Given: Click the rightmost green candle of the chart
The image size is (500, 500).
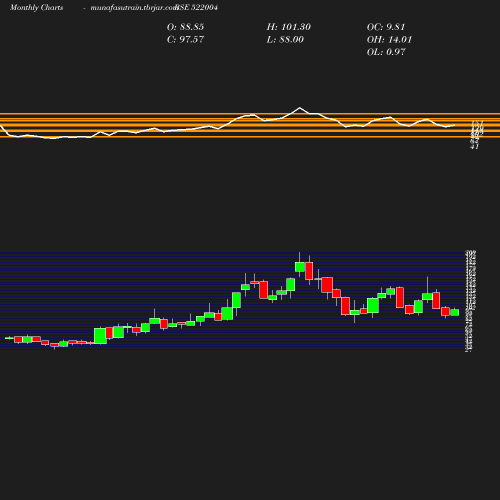Looking at the screenshot, I should pyautogui.click(x=455, y=312).
